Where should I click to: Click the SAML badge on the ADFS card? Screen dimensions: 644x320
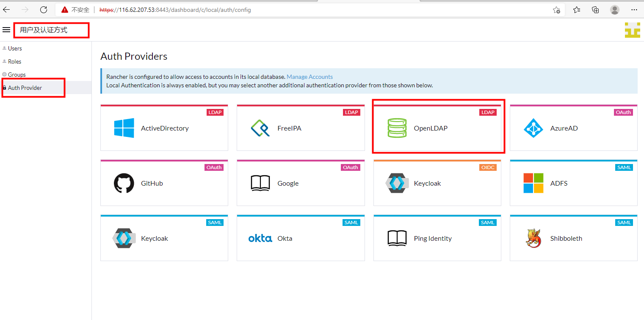624,167
